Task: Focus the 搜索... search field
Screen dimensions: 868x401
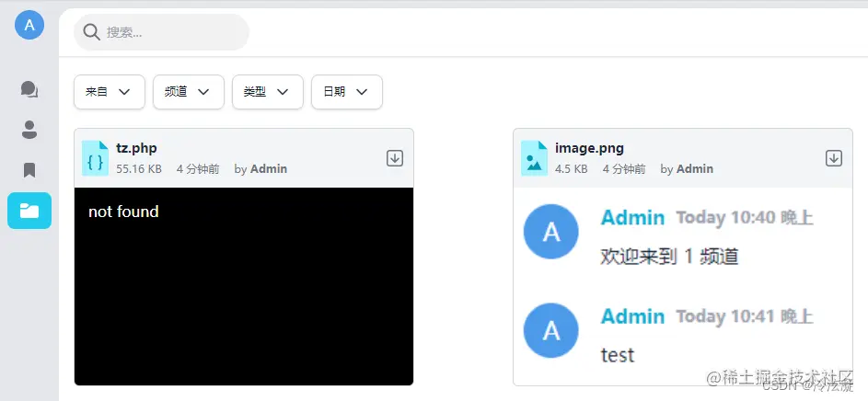Action: pyautogui.click(x=162, y=32)
